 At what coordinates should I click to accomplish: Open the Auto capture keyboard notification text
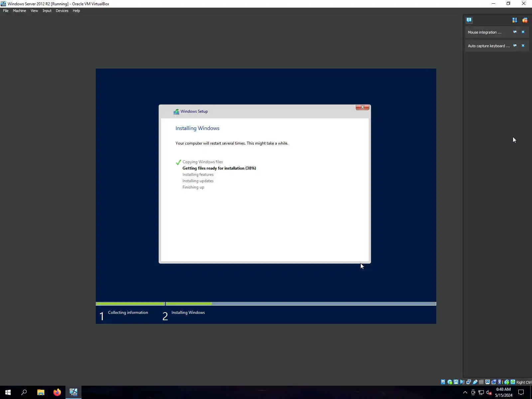[x=488, y=46]
